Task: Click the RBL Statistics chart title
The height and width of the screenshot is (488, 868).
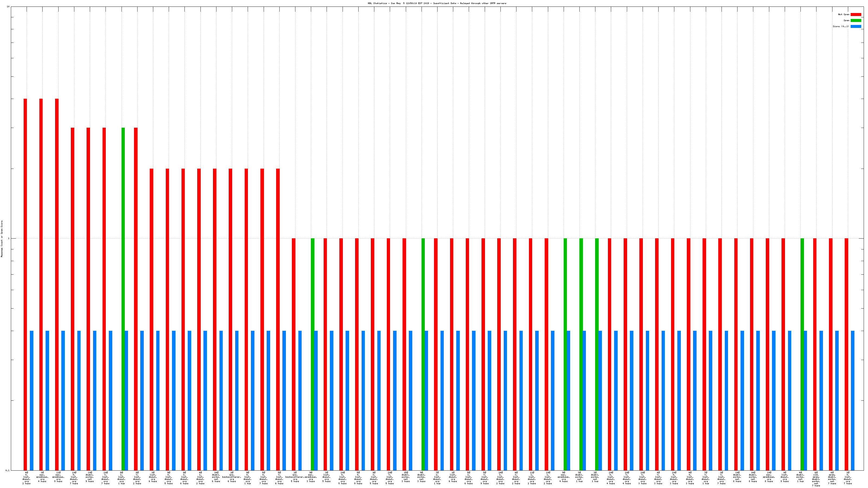Action: [437, 3]
